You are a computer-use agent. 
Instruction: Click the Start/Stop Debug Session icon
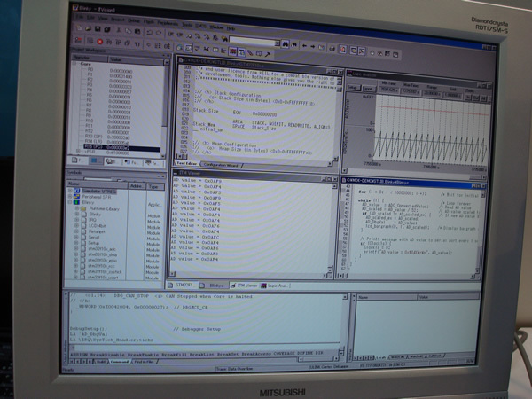[x=342, y=50]
